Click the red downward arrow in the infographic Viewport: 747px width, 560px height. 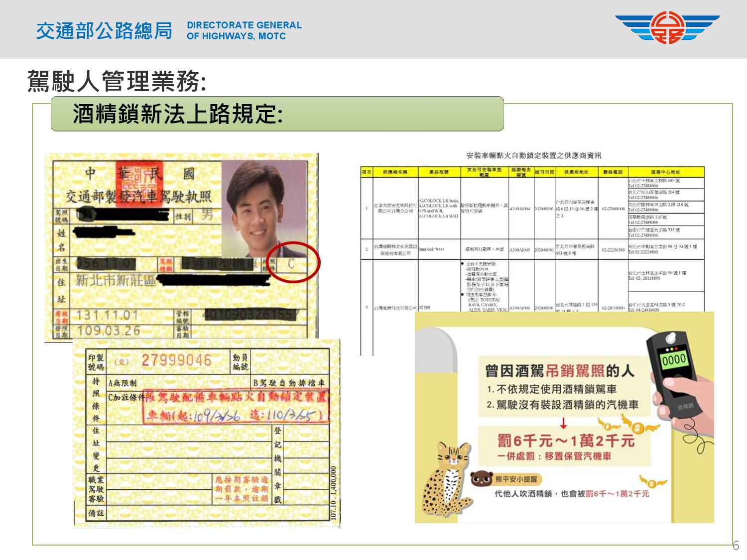coord(563,423)
